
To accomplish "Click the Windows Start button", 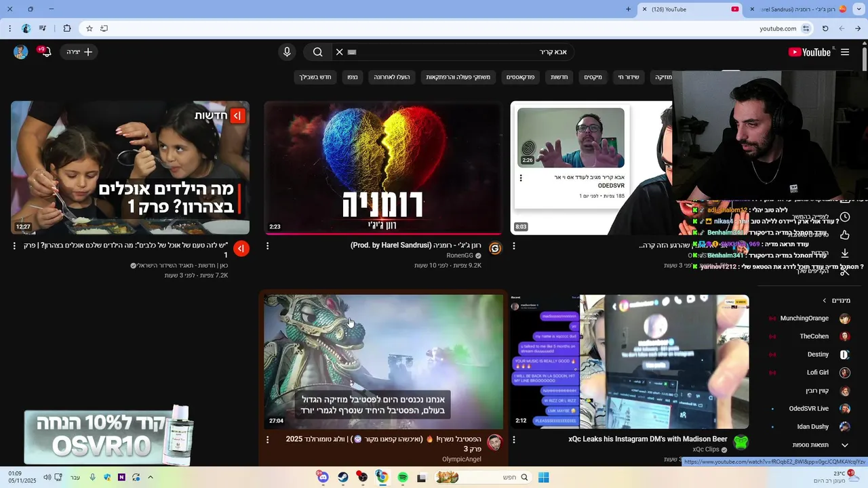I will pos(543,478).
